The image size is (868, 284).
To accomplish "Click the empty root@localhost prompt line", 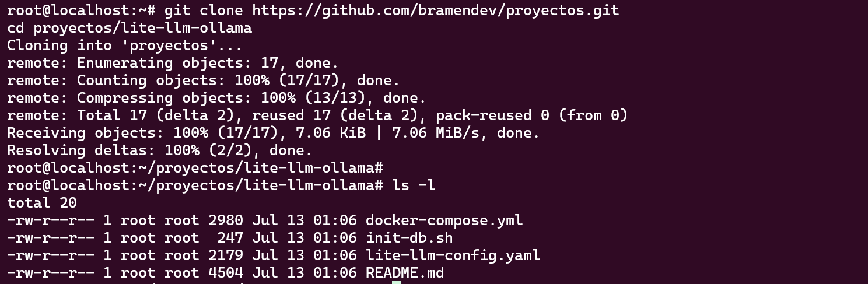I will (x=195, y=168).
